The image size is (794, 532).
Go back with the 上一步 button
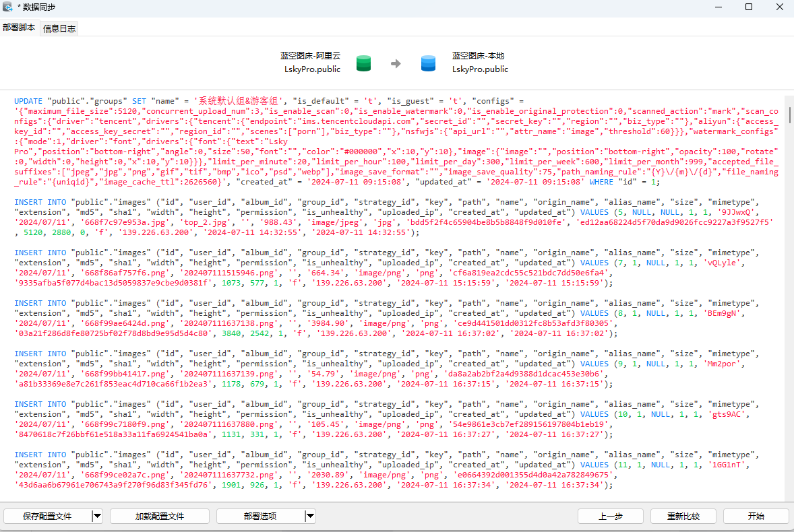(x=611, y=517)
